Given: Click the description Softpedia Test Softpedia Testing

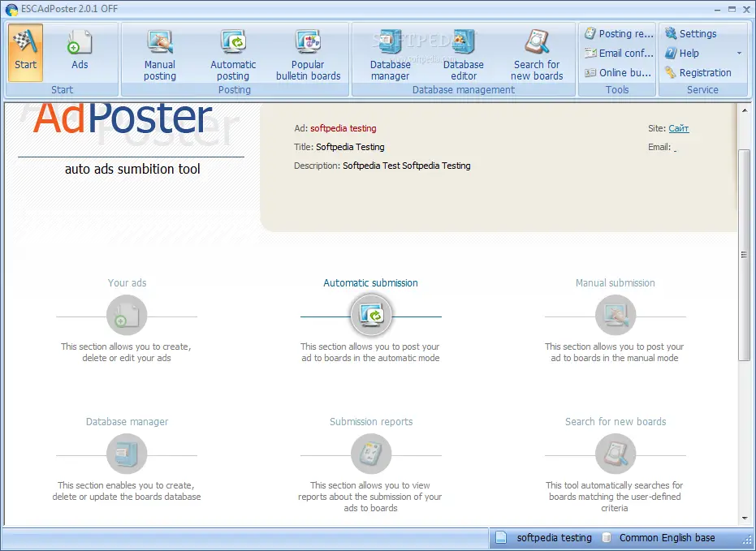Looking at the screenshot, I should [407, 166].
